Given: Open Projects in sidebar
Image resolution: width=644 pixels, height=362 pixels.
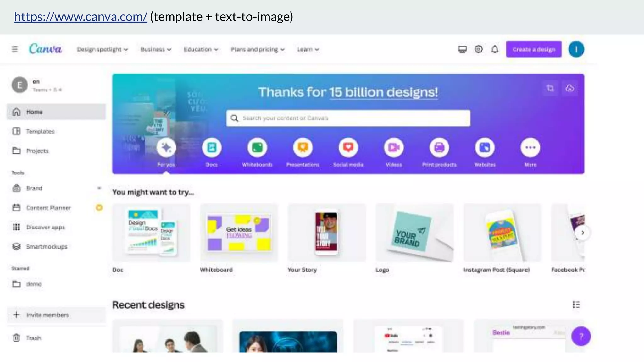Looking at the screenshot, I should (56, 151).
